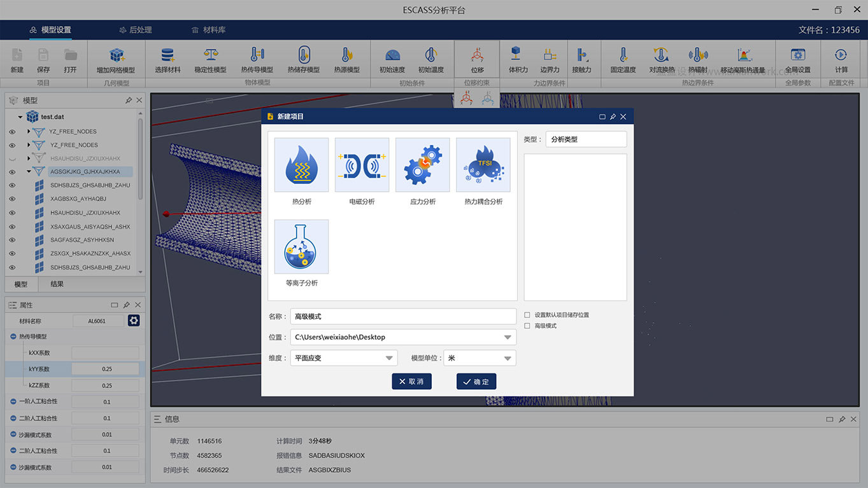Choose the 电磁分析 electromagnetic analysis icon

pos(362,165)
